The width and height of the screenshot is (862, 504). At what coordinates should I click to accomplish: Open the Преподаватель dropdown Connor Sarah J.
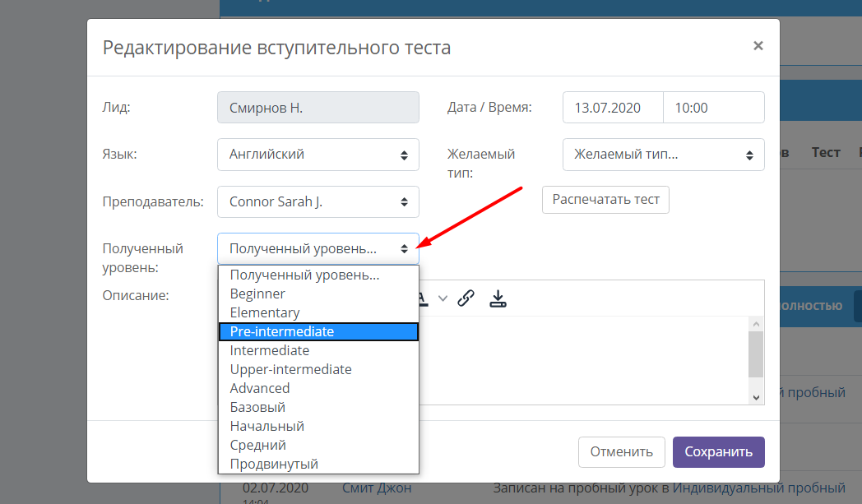coord(317,201)
